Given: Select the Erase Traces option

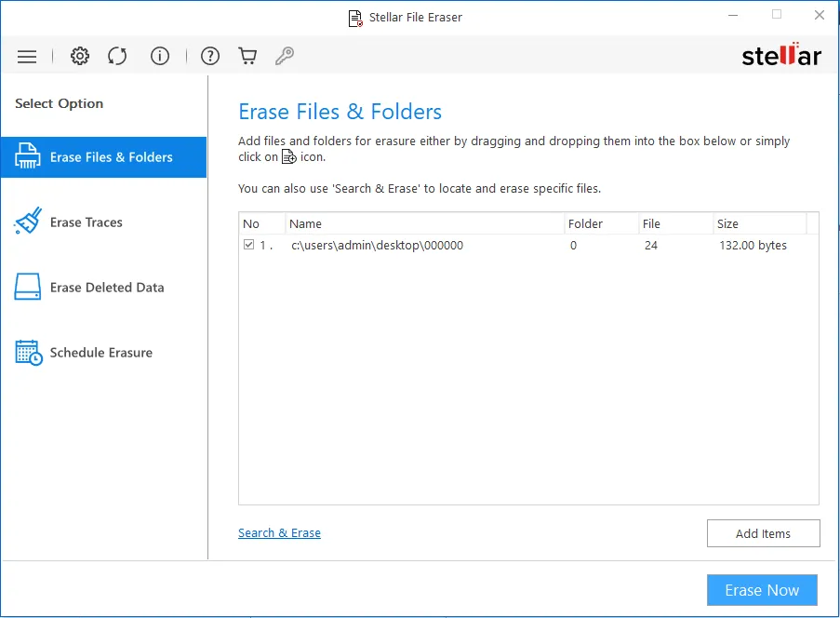Looking at the screenshot, I should click(x=85, y=222).
